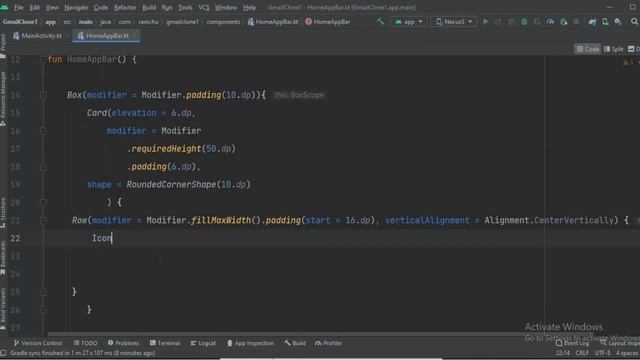The width and height of the screenshot is (640, 360).
Task: Collapse the Box block fold marker on line 14
Action: click(43, 95)
